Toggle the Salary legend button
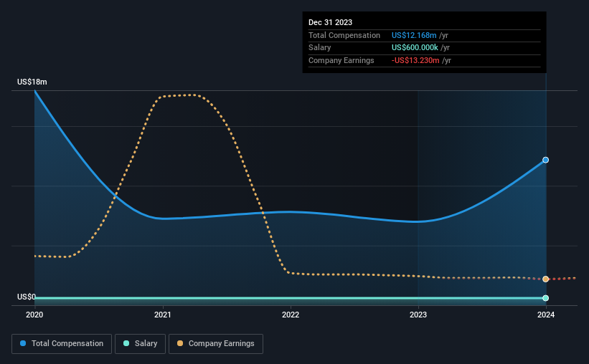 coord(140,344)
